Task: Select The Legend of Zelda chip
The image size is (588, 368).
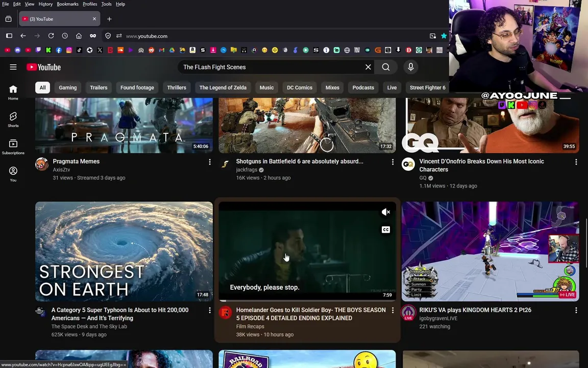Action: pyautogui.click(x=223, y=87)
